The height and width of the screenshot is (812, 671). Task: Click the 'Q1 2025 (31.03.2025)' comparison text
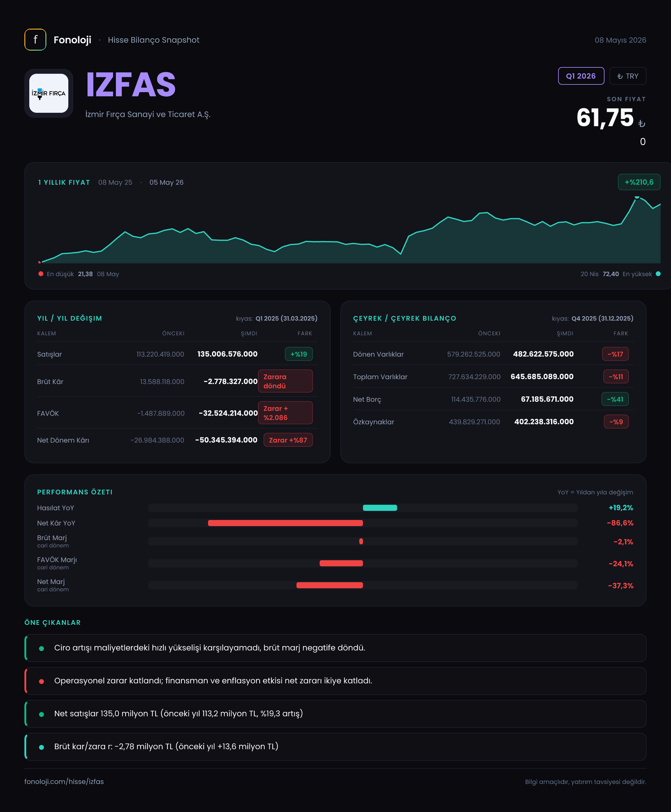[x=286, y=318]
